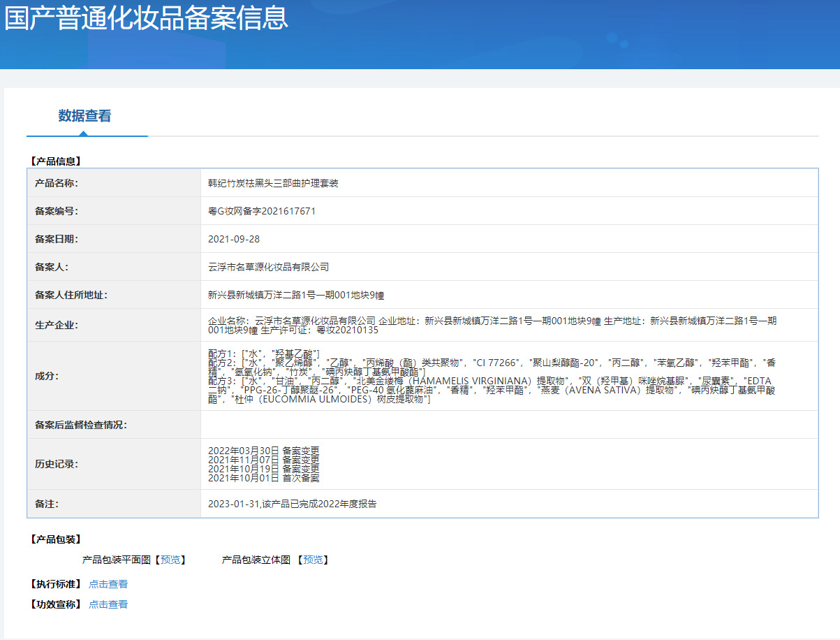Click the 备案人 label cell

click(x=114, y=267)
